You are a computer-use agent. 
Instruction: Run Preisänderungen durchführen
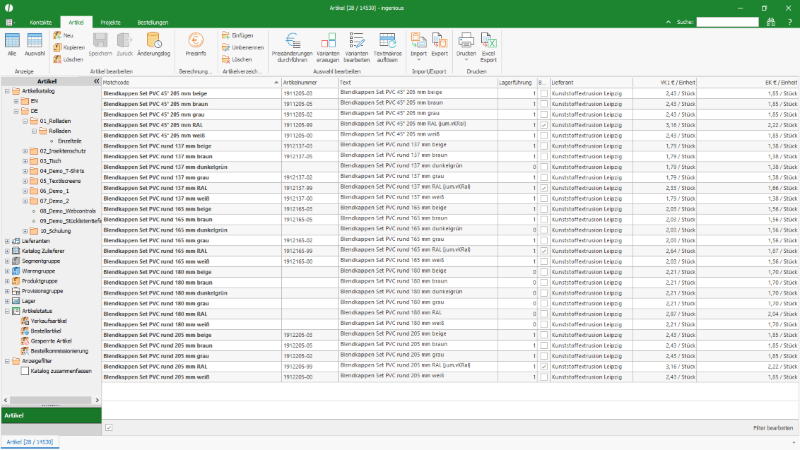(x=292, y=47)
